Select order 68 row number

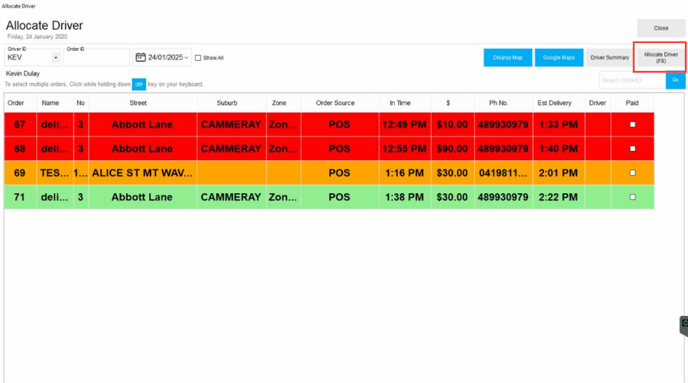[20, 149]
